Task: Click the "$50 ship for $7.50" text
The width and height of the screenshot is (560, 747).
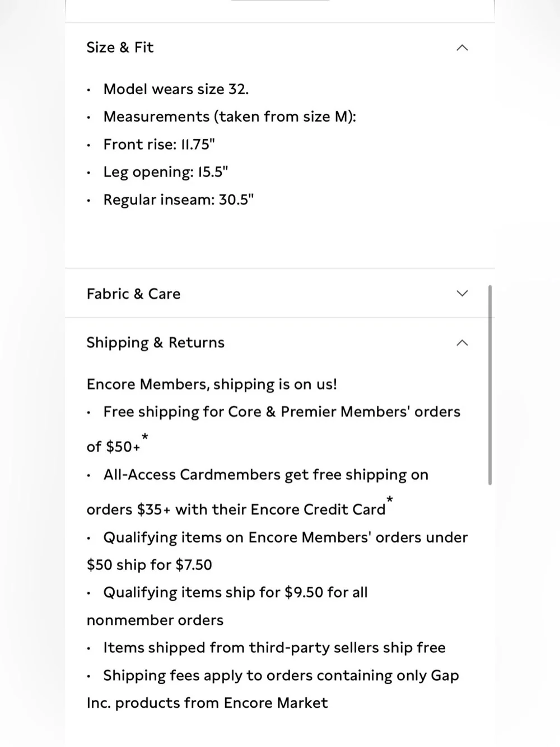Action: click(150, 565)
